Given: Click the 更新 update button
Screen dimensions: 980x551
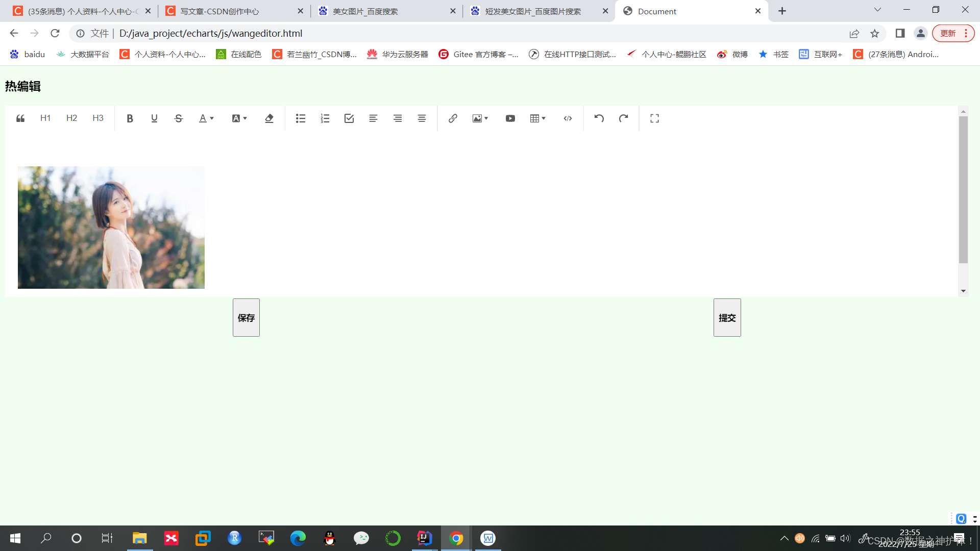Looking at the screenshot, I should (953, 33).
